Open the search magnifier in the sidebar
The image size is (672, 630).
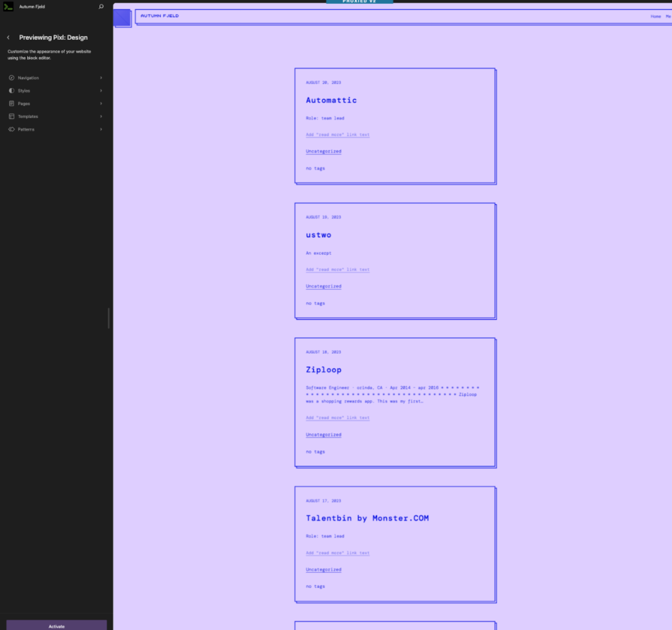(101, 7)
